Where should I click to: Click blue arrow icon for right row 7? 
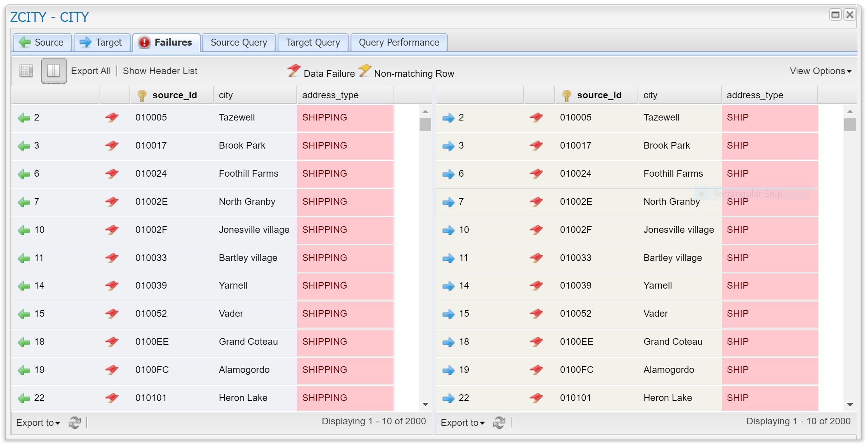pyautogui.click(x=449, y=202)
